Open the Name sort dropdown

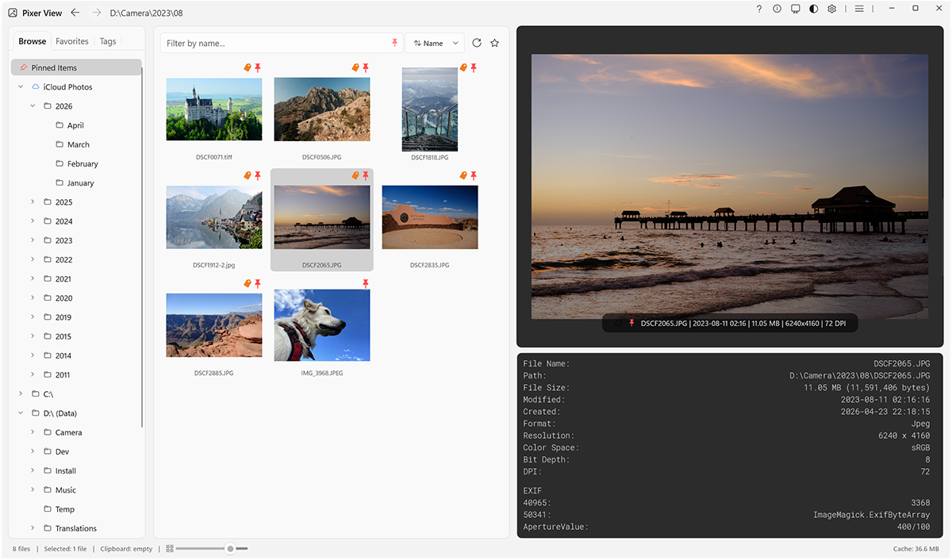click(434, 43)
